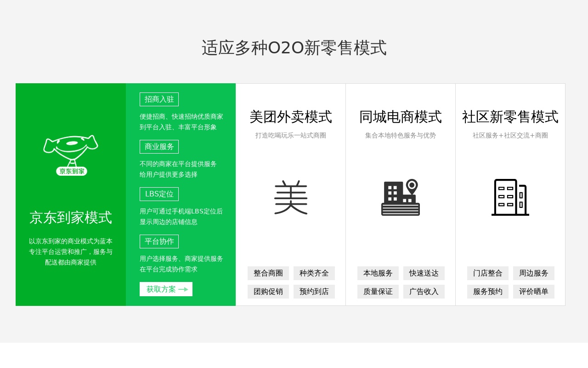Click the 广告收入 tag
The image size is (588, 368).
[424, 292]
